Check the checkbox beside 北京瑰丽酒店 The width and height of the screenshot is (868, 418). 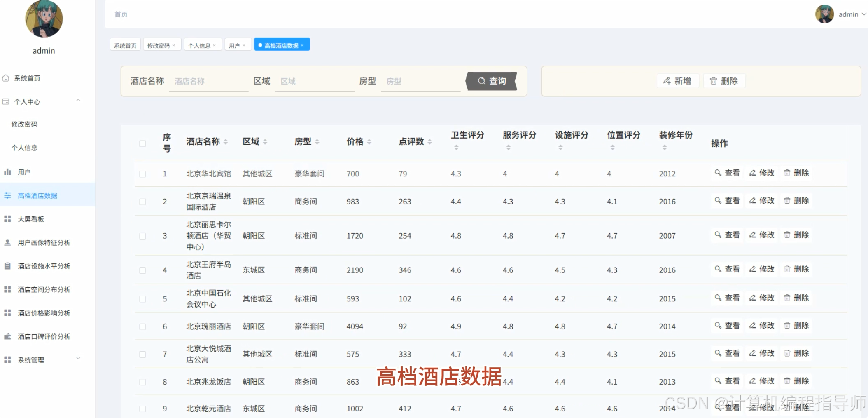tap(143, 326)
